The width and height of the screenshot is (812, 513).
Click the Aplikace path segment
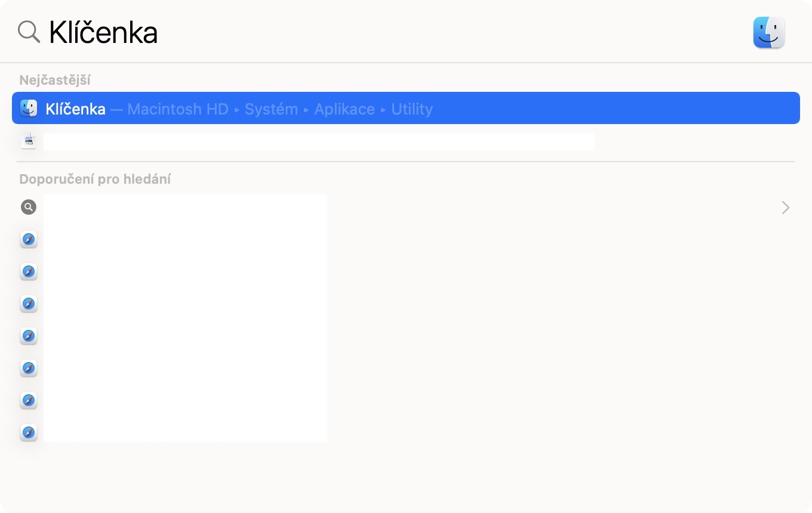pos(345,109)
